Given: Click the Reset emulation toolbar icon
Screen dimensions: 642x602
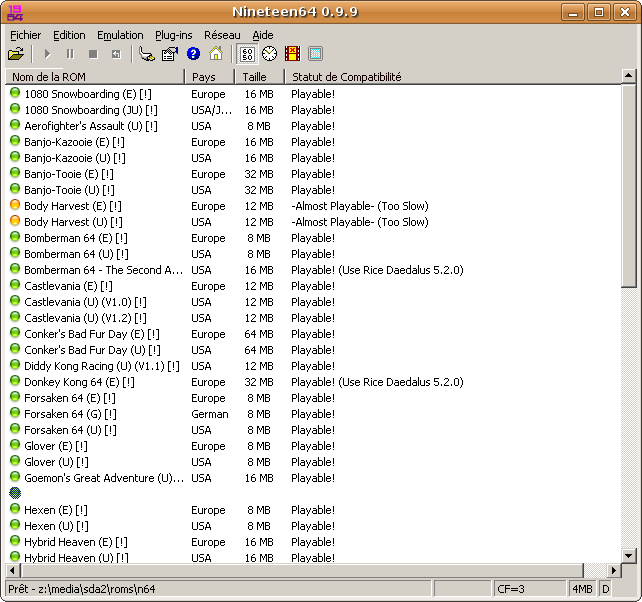Looking at the screenshot, I should (116, 54).
